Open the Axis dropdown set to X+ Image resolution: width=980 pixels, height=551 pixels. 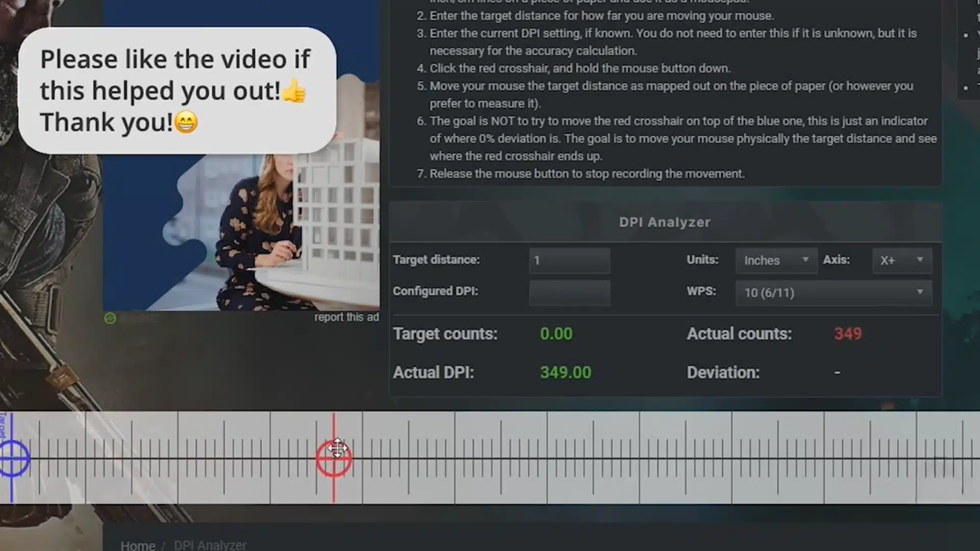[902, 260]
